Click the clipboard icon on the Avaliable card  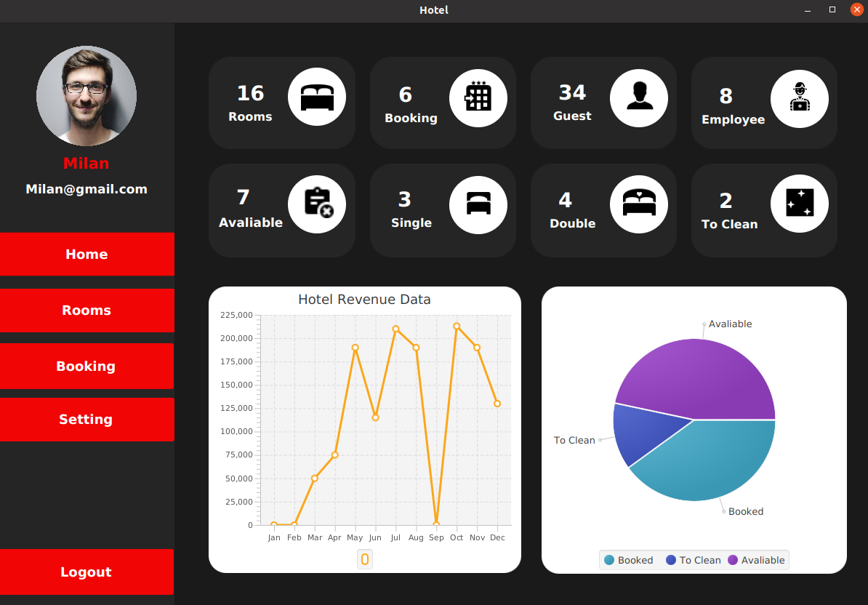(x=317, y=204)
